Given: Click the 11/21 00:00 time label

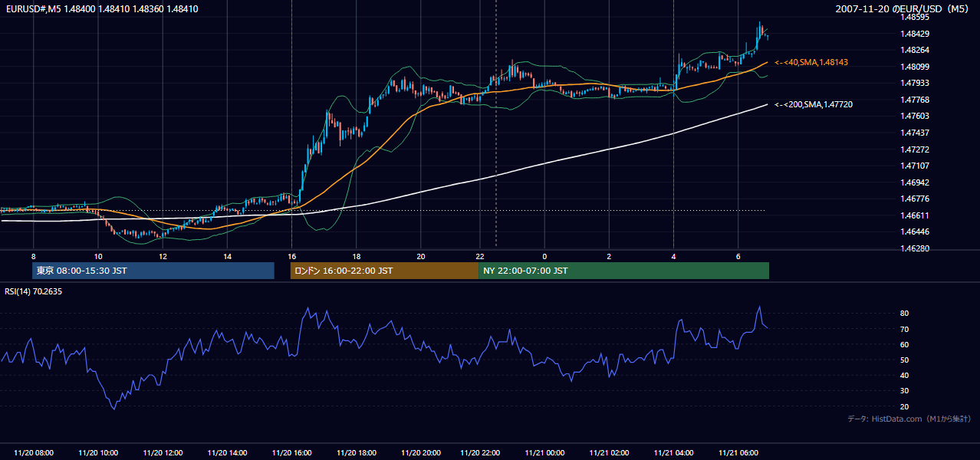Looking at the screenshot, I should [544, 453].
